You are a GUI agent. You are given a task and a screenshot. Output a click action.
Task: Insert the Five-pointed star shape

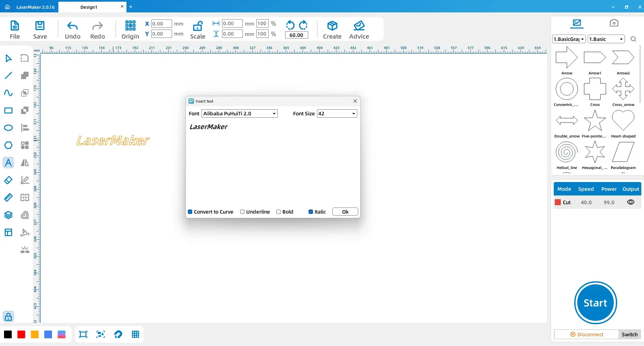click(595, 124)
